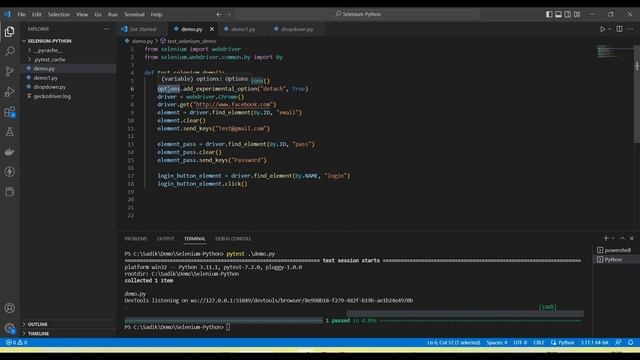Open the Explorer view in activity bar

point(9,32)
